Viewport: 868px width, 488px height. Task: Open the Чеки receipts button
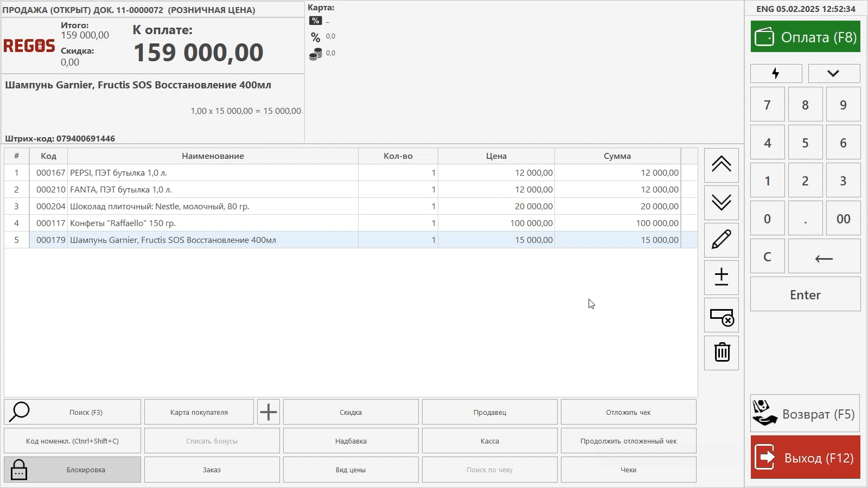tap(628, 470)
